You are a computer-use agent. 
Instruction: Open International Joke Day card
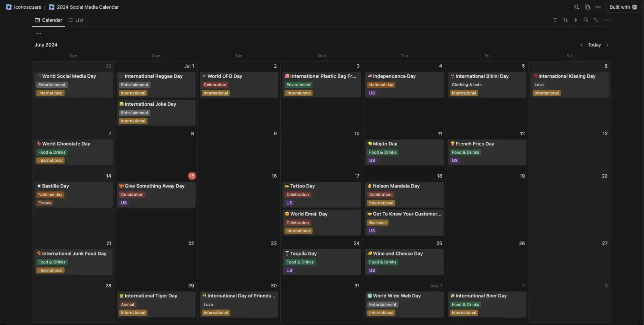pos(156,113)
